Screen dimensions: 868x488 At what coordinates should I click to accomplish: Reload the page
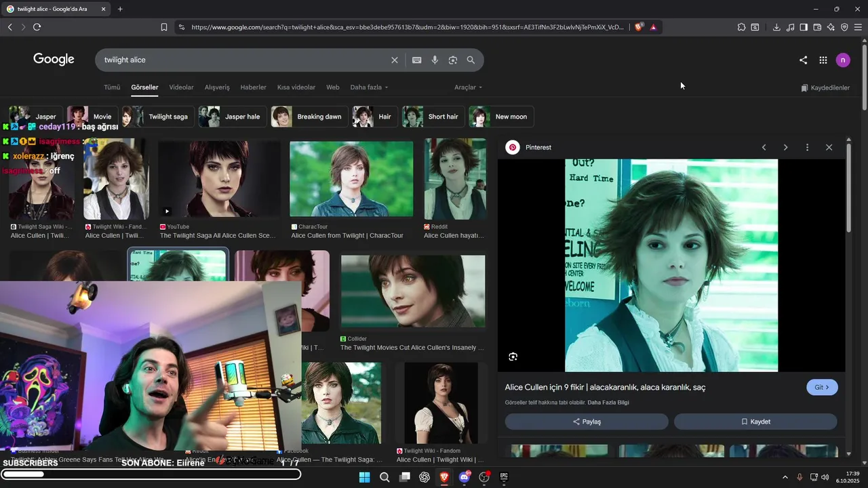37,27
